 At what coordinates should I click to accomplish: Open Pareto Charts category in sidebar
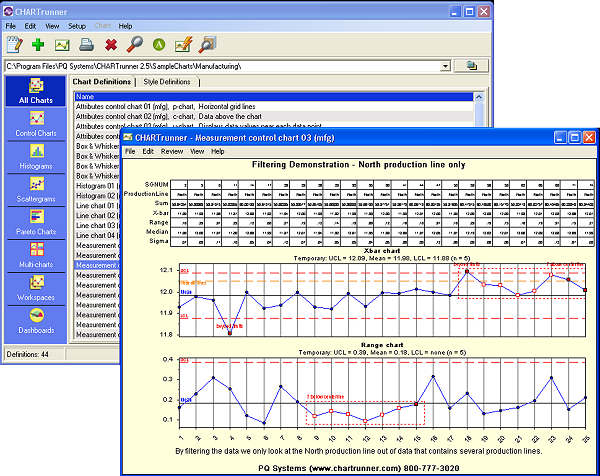(x=36, y=223)
